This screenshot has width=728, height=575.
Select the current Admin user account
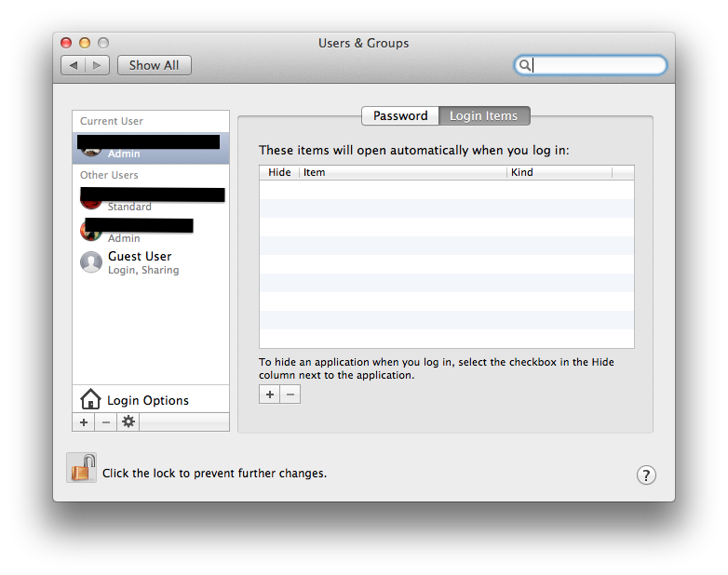150,148
